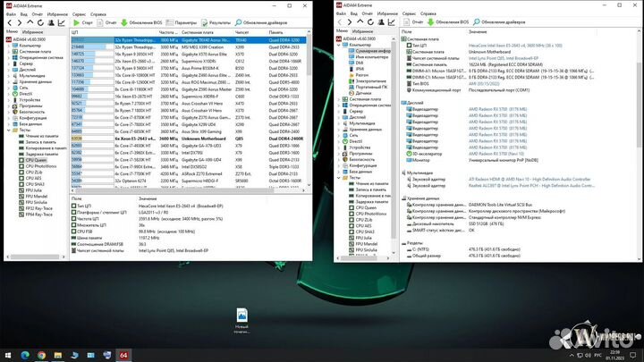
Task: Click user profile icon in left window toolbar
Action: click(x=51, y=22)
